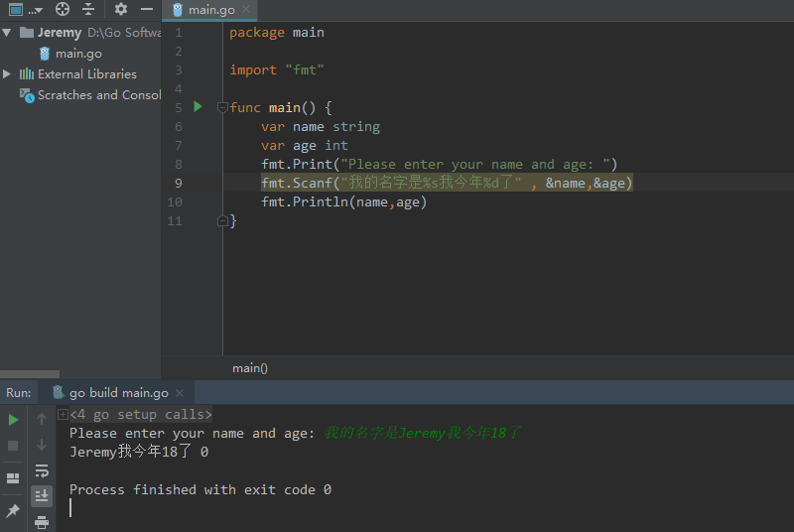
Task: Click the Run: panel label
Action: tap(19, 393)
